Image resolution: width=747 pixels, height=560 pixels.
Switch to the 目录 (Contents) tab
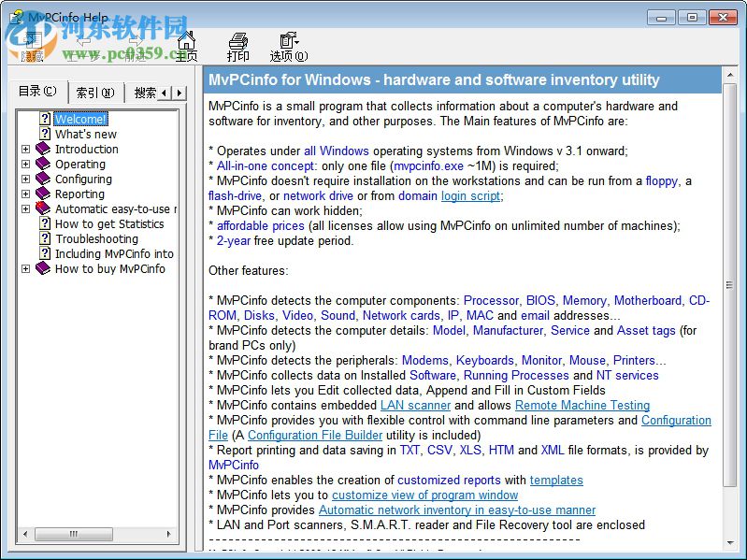click(37, 91)
